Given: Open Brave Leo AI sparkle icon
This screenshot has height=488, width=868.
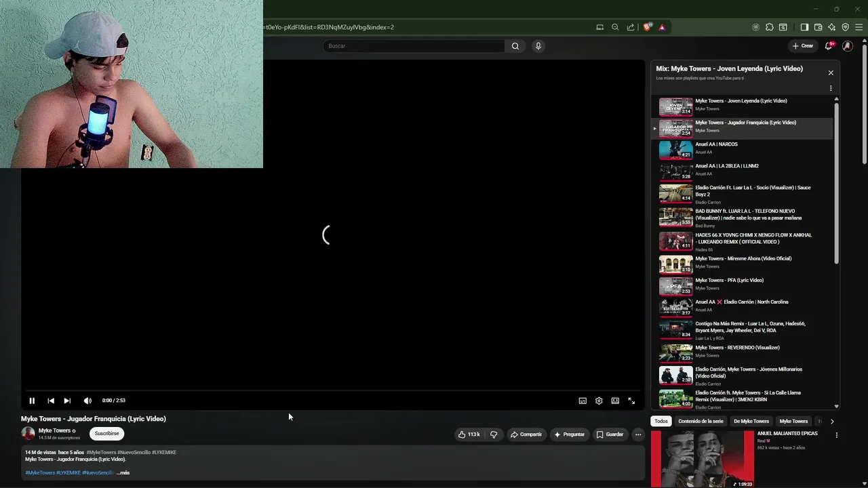Looking at the screenshot, I should (x=831, y=27).
